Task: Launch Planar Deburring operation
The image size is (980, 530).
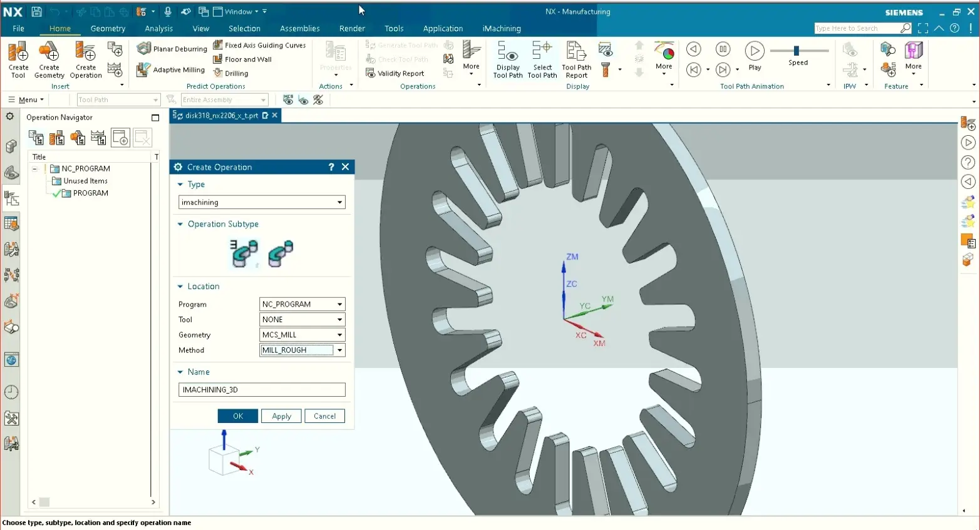Action: pyautogui.click(x=172, y=48)
